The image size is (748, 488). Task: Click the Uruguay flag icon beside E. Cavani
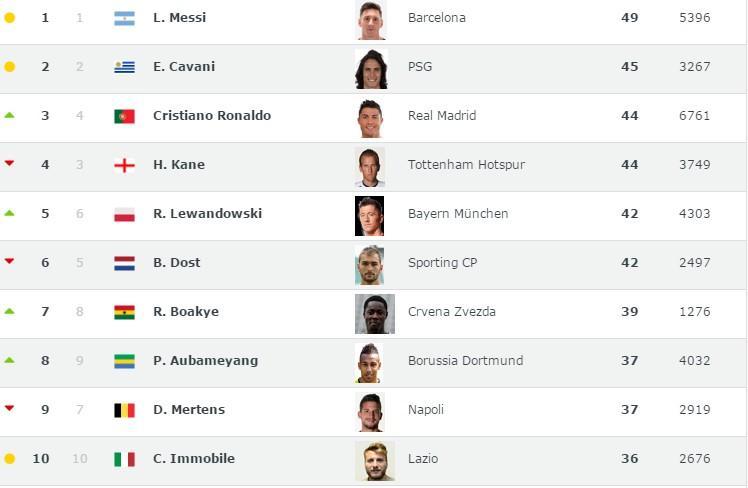(125, 67)
